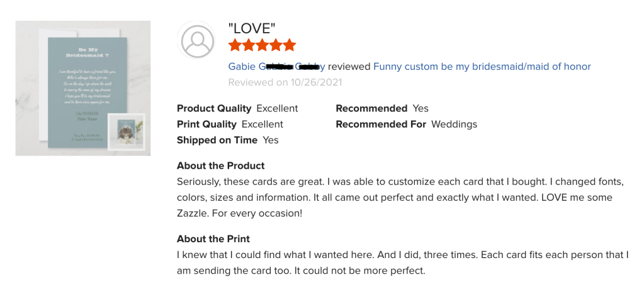Viewport: 644px width, 292px height.
Task: Click the "Shipped on Time" label
Action: pyautogui.click(x=217, y=140)
